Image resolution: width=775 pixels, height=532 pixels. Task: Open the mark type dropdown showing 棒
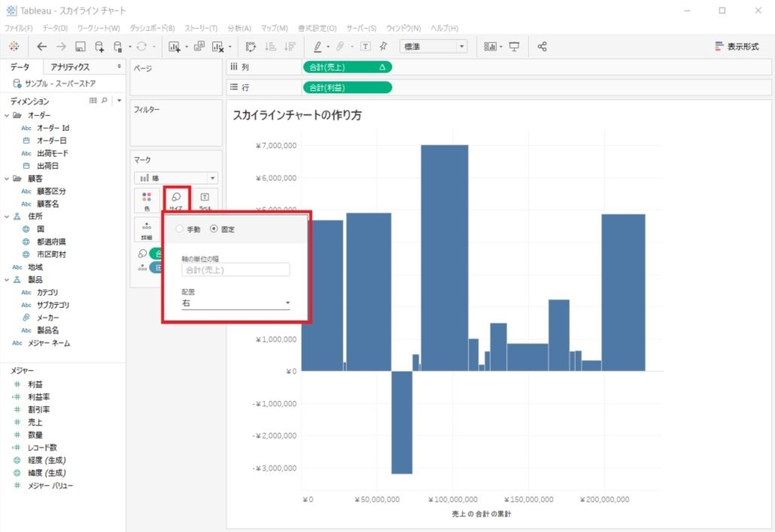[176, 178]
